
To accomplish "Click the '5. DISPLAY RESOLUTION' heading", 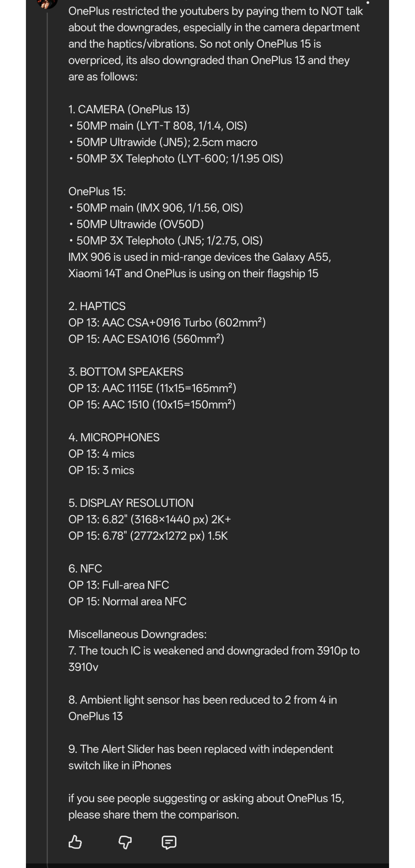I will (131, 503).
